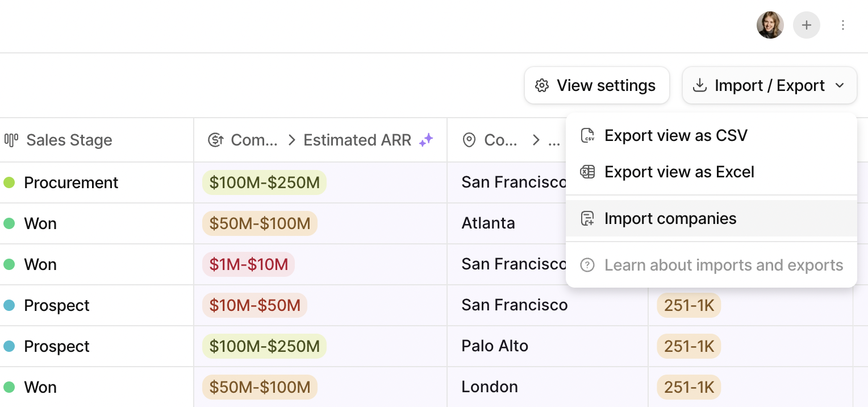Click the Prospect stage in the $10M-$50M row
This screenshot has width=868, height=407.
tap(57, 305)
